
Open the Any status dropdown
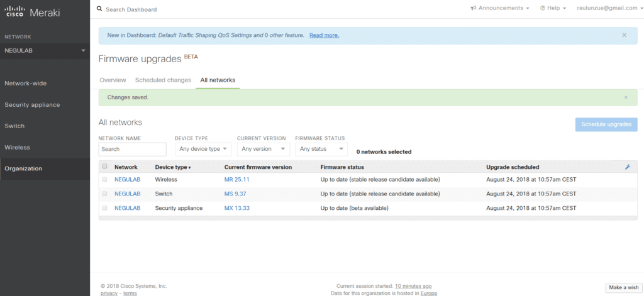[x=321, y=149]
